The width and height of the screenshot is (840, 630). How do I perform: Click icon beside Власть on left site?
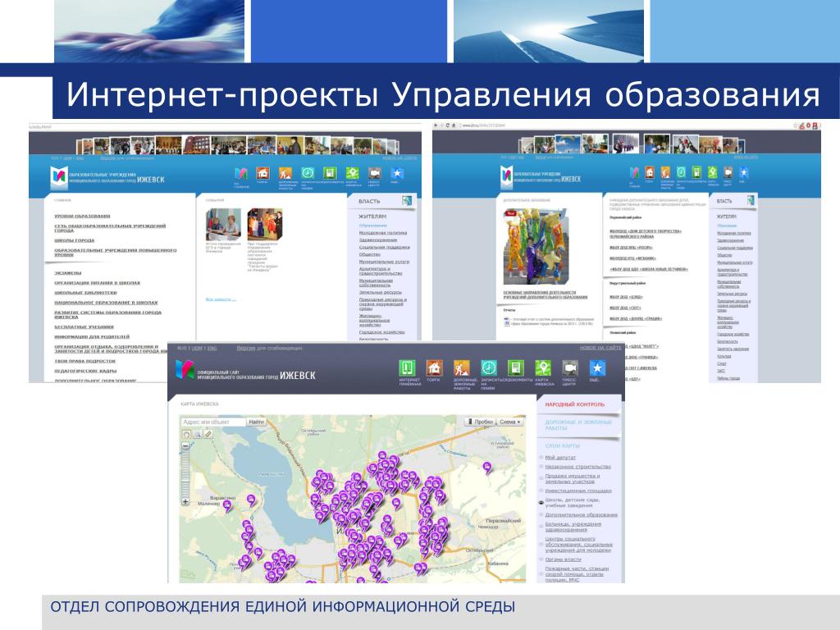pos(407,201)
